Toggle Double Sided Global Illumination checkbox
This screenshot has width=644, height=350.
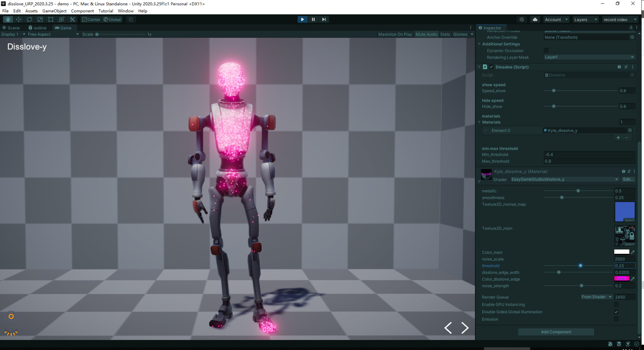tap(616, 312)
